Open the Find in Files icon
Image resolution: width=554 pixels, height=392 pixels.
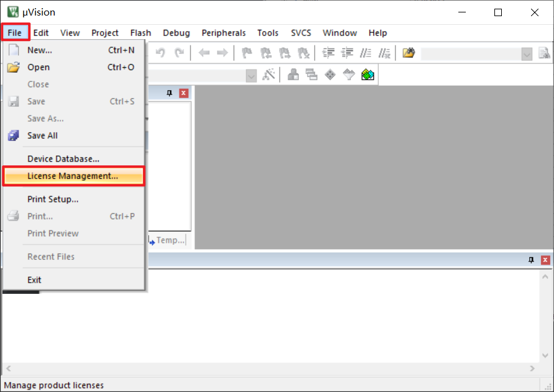point(409,53)
